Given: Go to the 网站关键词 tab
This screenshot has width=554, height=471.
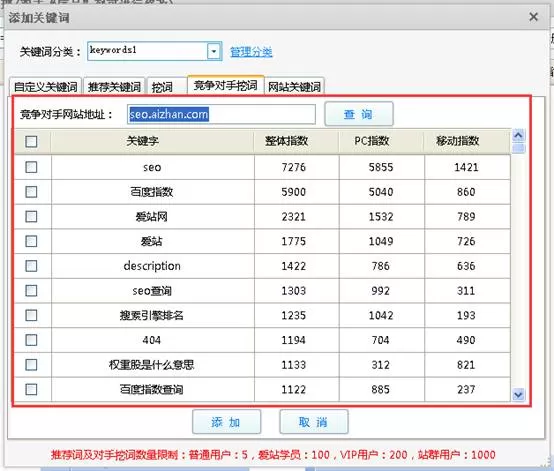Looking at the screenshot, I should pyautogui.click(x=294, y=86).
